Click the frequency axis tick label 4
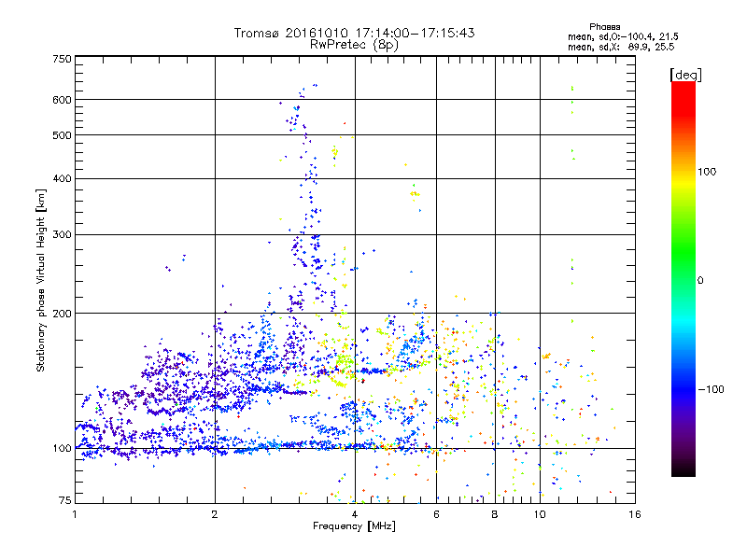The width and height of the screenshot is (747, 560). (x=355, y=515)
